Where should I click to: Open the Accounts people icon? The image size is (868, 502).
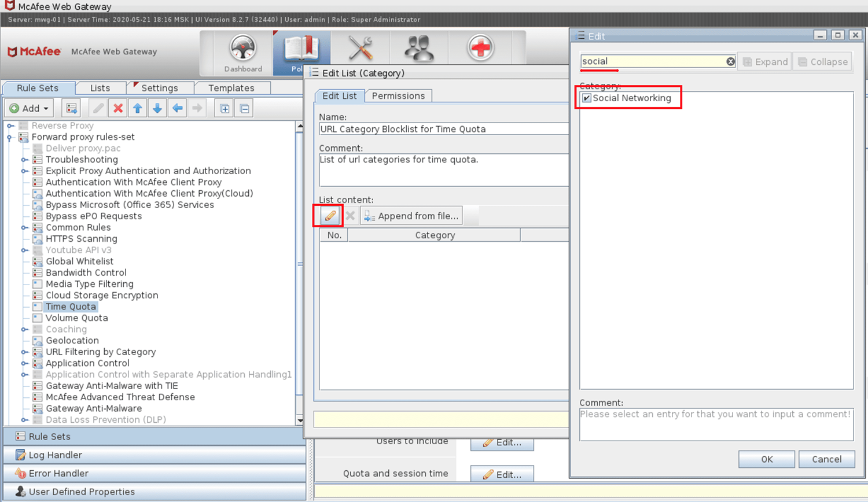coord(419,49)
